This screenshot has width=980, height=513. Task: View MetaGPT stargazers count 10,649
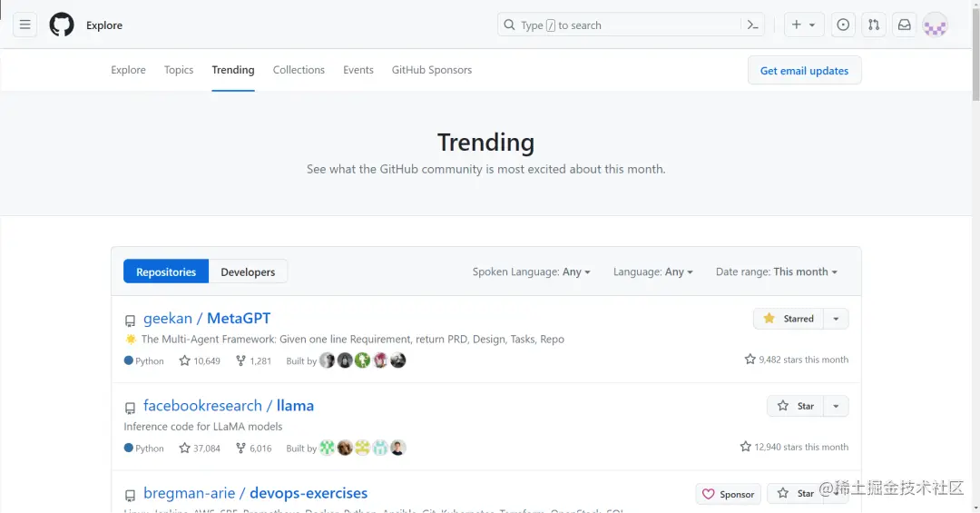click(x=200, y=361)
